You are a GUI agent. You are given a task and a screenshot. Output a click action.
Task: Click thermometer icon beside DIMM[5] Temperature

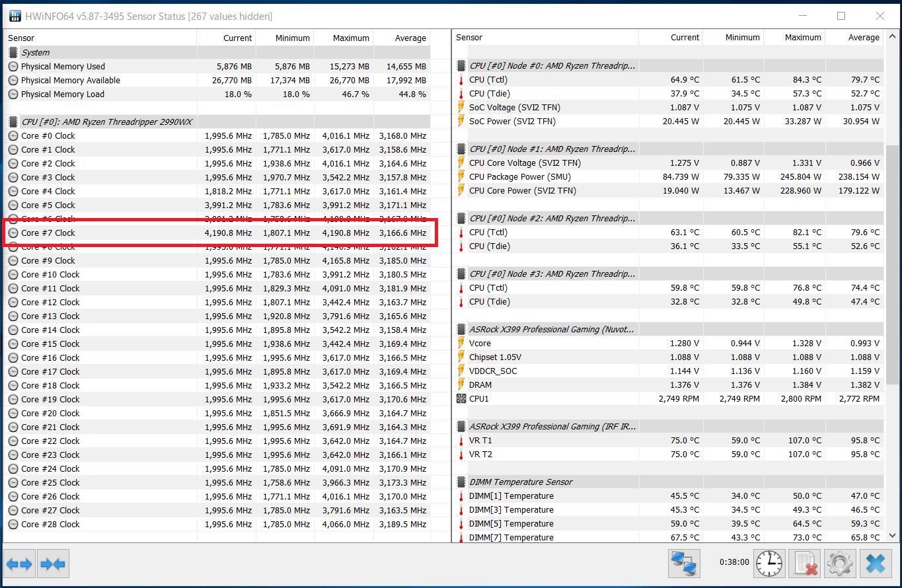461,523
